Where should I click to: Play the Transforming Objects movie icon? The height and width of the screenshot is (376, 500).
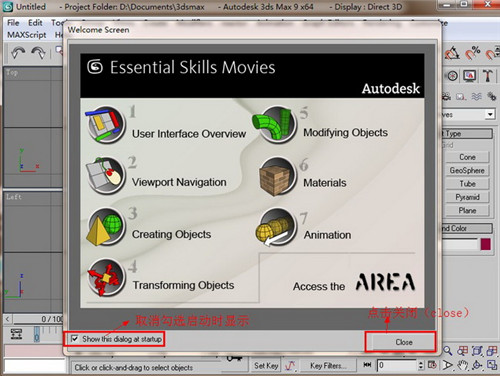point(106,277)
